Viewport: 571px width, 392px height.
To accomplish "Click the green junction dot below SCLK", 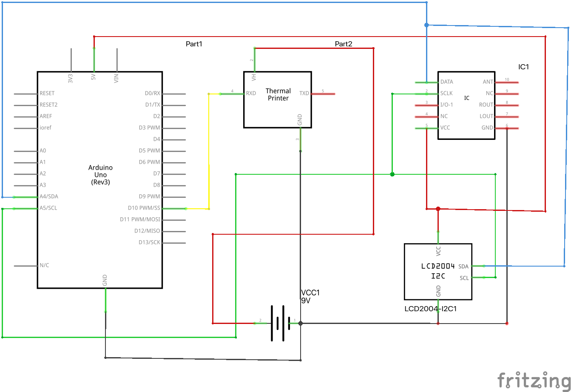I will (x=392, y=174).
